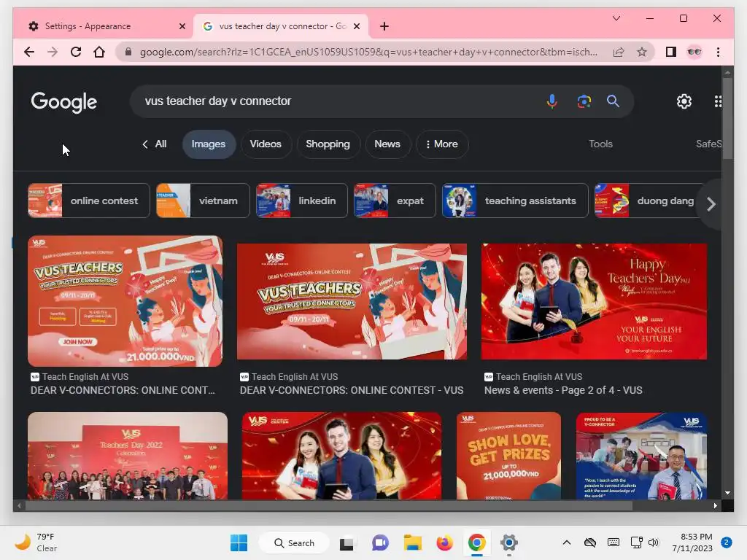Open the weather widget 79°F
This screenshot has width=747, height=560.
36,542
